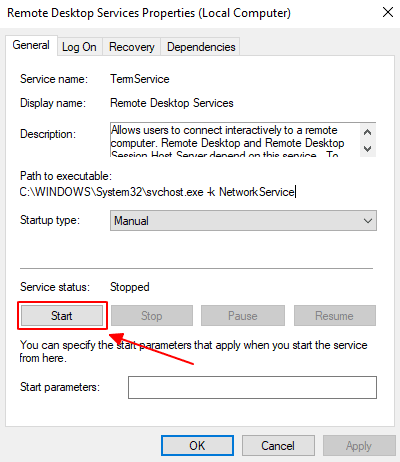Screen dimensions: 400x462
Task: Click the description scroll up arrow
Action: click(x=368, y=132)
